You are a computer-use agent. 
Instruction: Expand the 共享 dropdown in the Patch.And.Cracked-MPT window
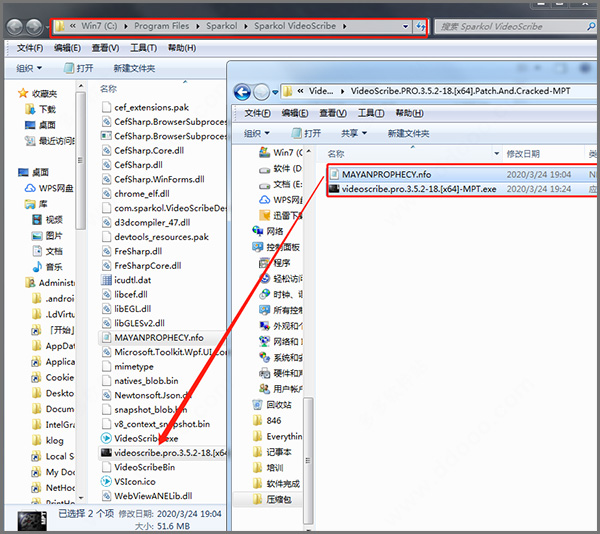(354, 133)
